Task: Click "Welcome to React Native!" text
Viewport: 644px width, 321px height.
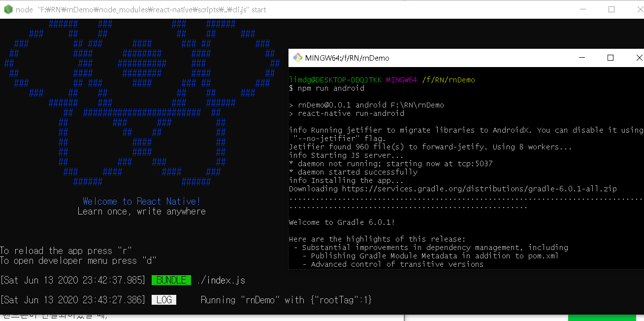Action: 142,201
